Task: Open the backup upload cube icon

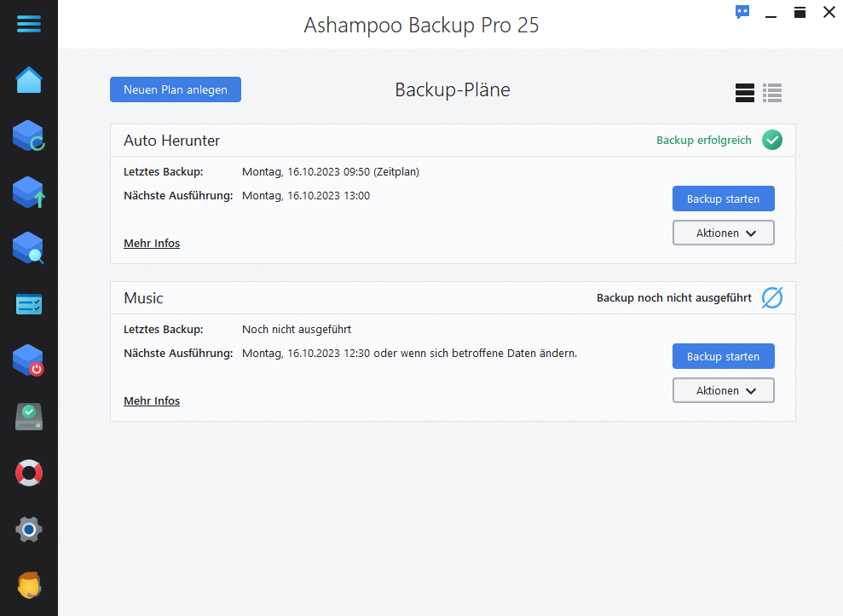Action: [x=28, y=193]
